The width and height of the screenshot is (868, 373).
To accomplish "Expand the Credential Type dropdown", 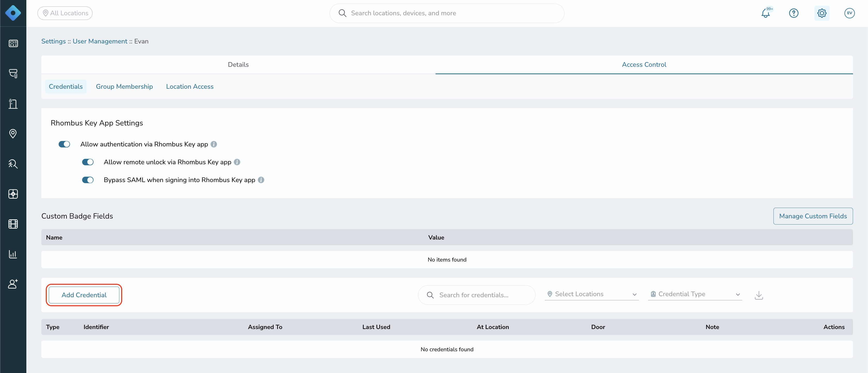I will (695, 294).
